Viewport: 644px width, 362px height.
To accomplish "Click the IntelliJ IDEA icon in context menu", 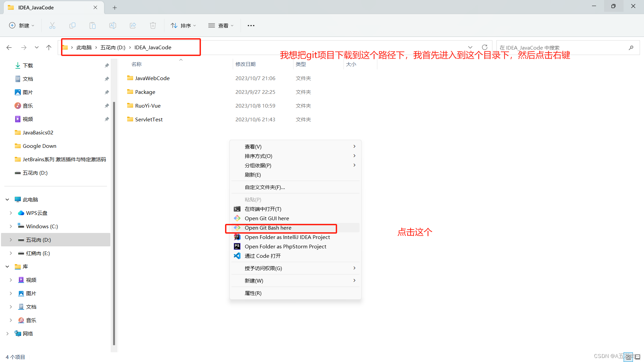I will [237, 237].
